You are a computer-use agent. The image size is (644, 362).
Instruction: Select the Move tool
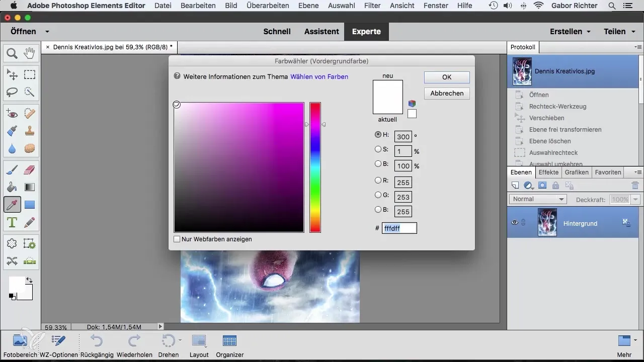click(x=13, y=75)
